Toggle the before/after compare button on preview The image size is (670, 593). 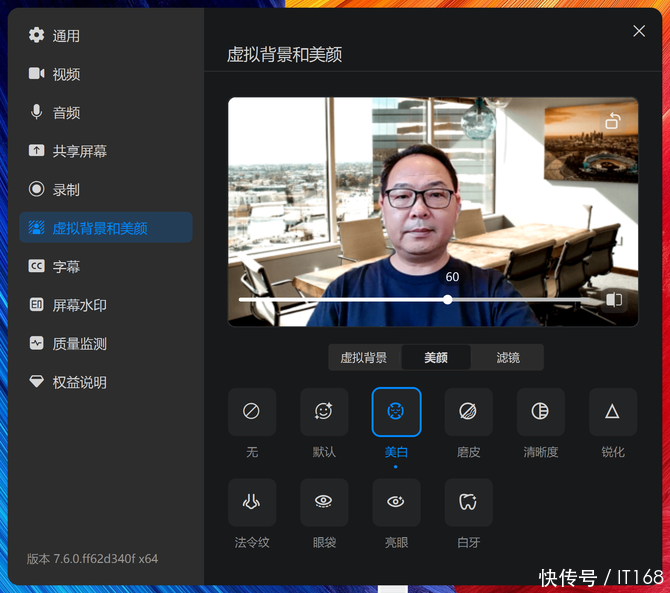pyautogui.click(x=614, y=299)
